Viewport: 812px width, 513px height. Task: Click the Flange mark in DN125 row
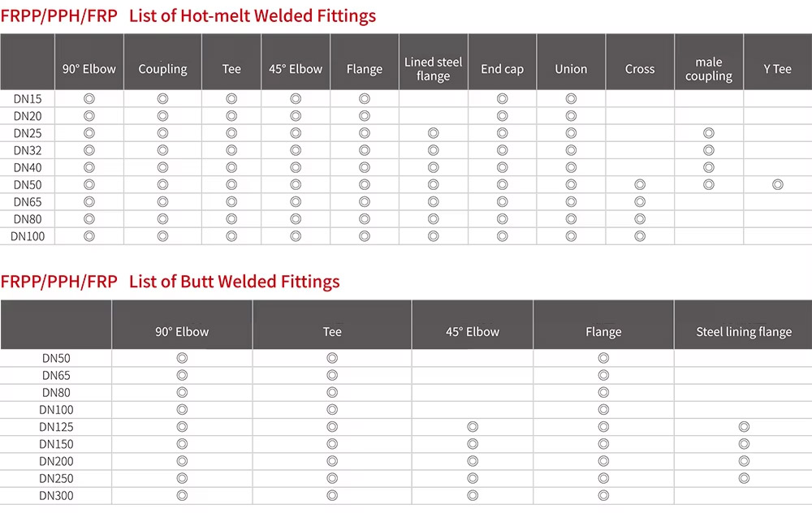tap(603, 427)
